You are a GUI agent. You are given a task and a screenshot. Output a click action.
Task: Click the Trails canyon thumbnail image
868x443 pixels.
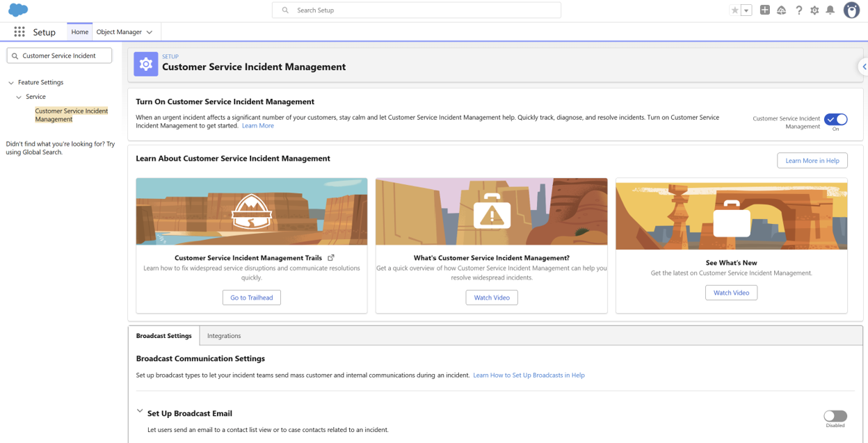pos(252,211)
